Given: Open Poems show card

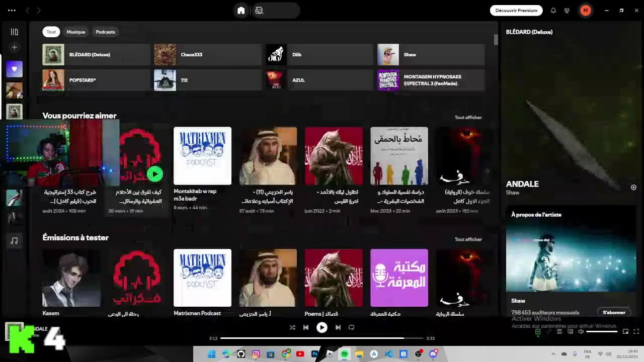Looking at the screenshot, I should pos(334,283).
